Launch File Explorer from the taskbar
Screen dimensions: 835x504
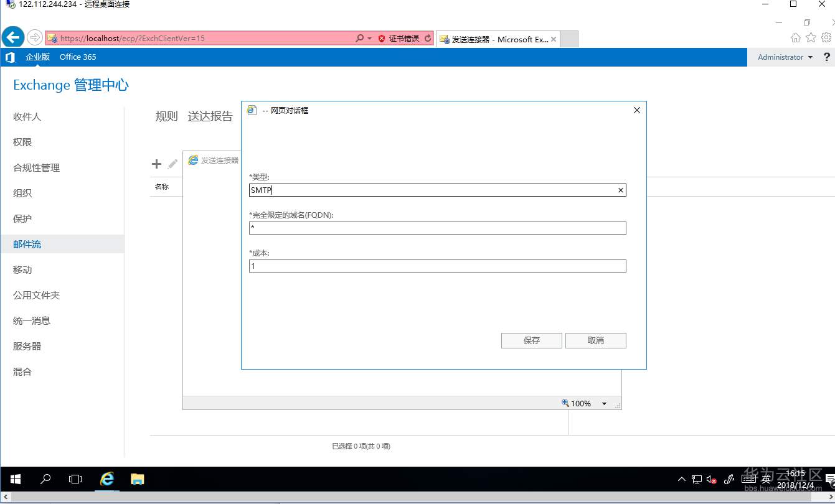(x=137, y=479)
